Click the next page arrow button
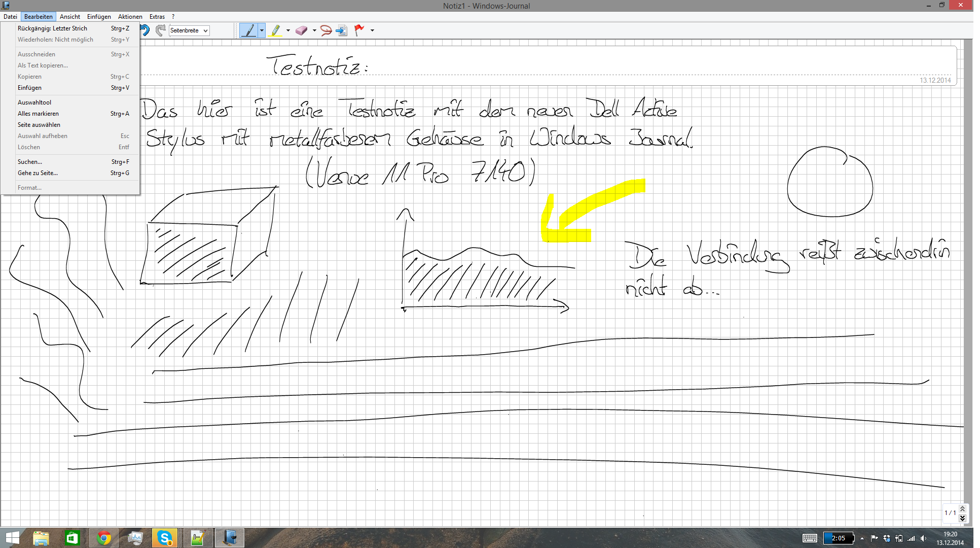 (962, 518)
